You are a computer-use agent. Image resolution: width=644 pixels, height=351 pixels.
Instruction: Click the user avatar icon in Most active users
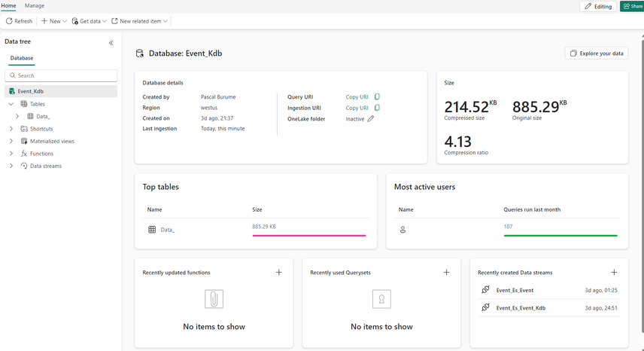402,230
